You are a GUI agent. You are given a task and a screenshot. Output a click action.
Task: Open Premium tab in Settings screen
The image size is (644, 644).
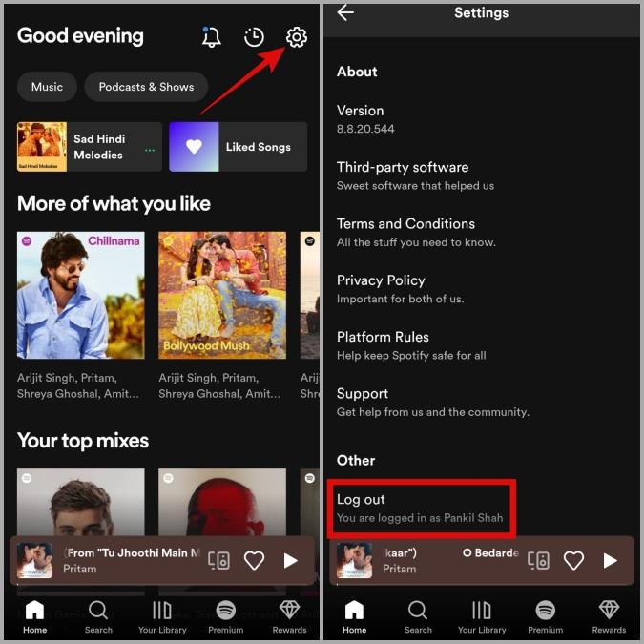(545, 616)
